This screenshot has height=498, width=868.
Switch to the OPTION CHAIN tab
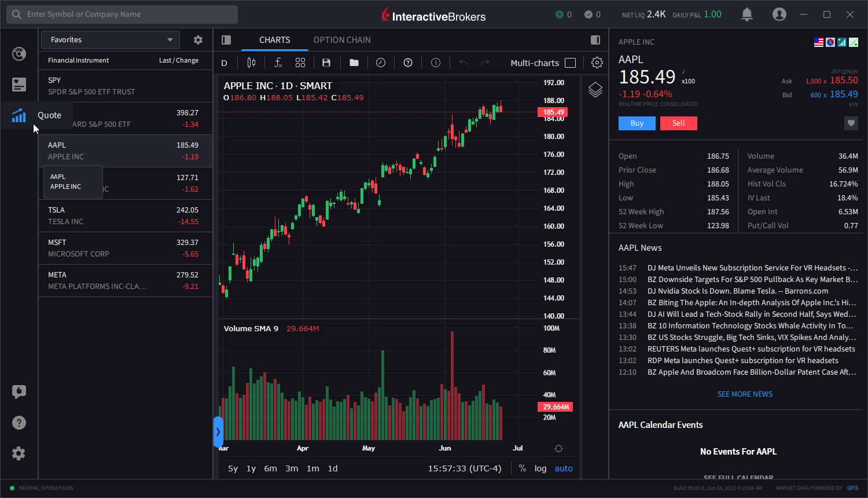pyautogui.click(x=342, y=40)
